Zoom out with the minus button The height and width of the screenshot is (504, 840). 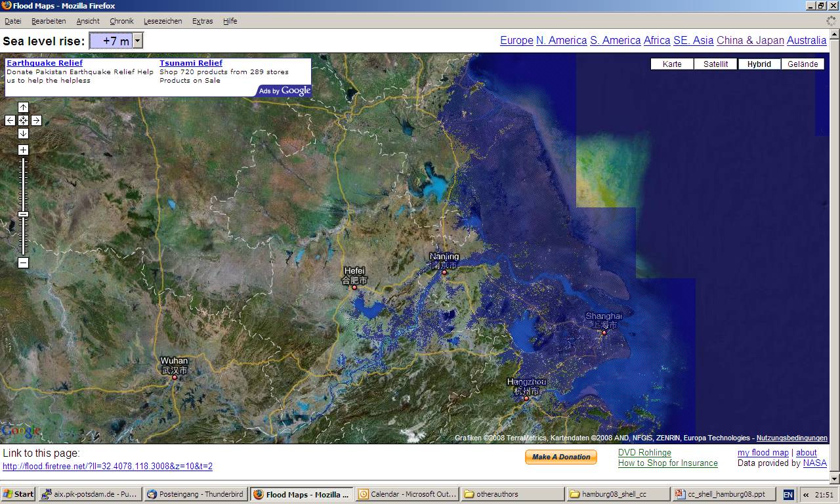(23, 263)
